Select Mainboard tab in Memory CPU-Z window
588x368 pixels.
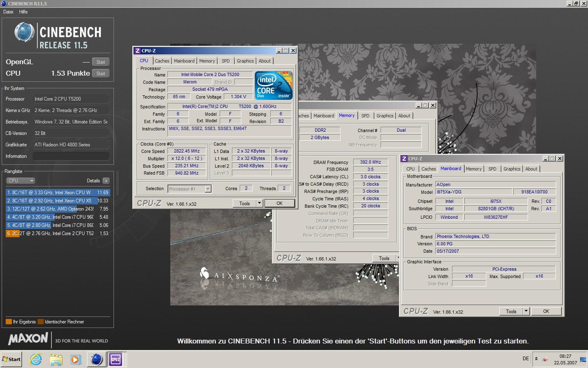(324, 116)
